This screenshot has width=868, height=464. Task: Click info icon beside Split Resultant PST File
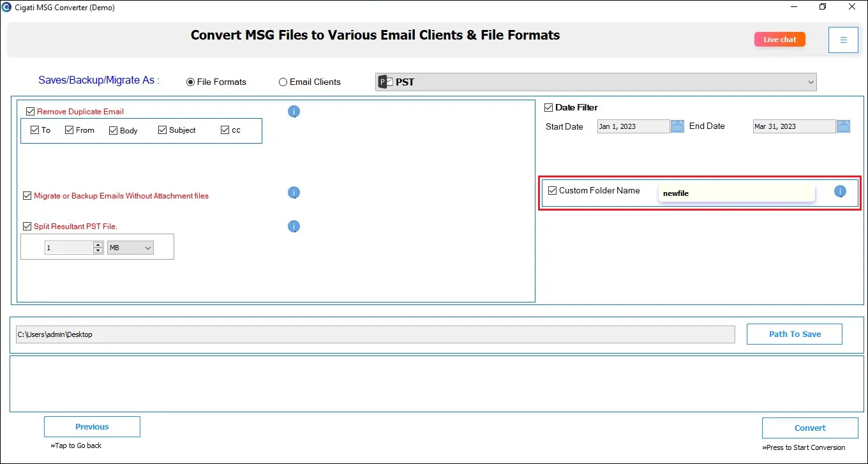coord(294,227)
